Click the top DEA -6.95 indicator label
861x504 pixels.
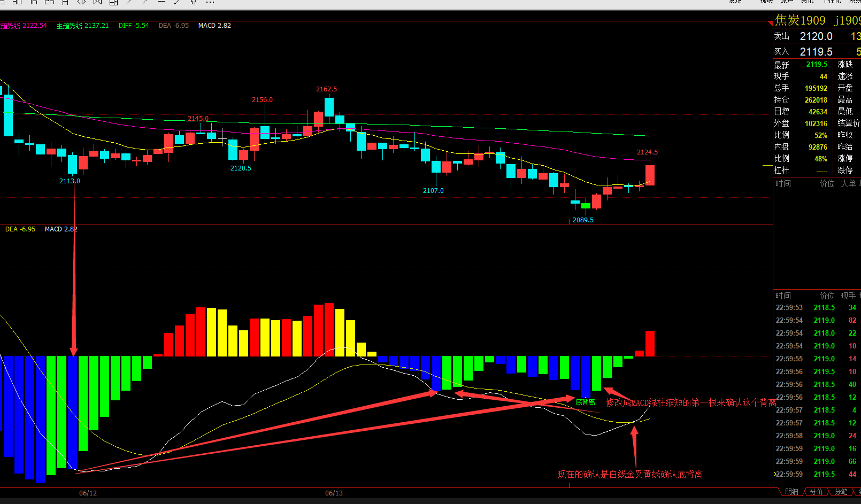pos(174,26)
